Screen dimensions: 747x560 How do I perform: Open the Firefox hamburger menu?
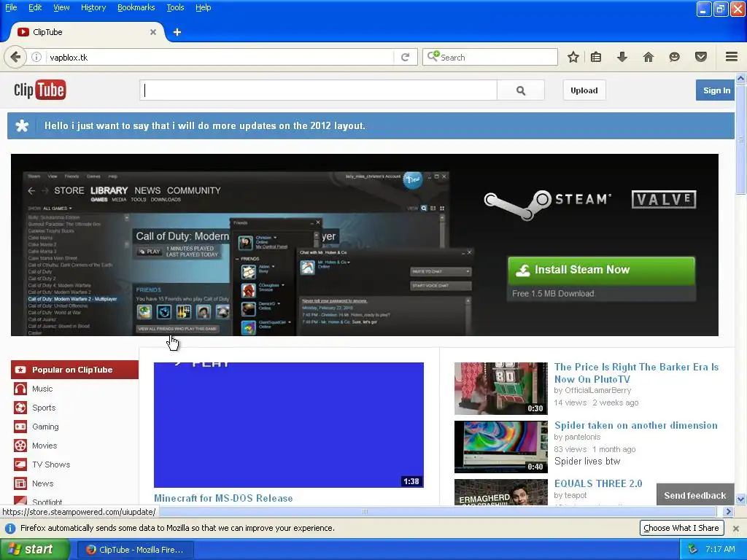[x=732, y=57]
